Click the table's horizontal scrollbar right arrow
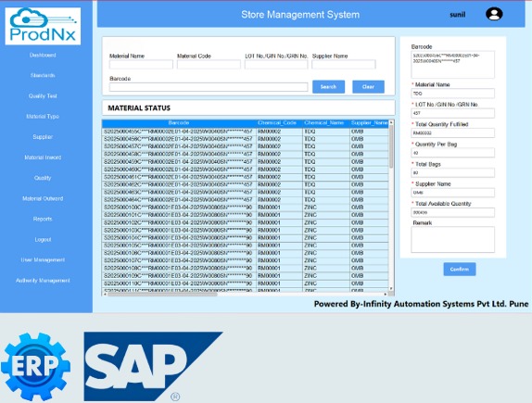This screenshot has width=532, height=403. coord(386,294)
